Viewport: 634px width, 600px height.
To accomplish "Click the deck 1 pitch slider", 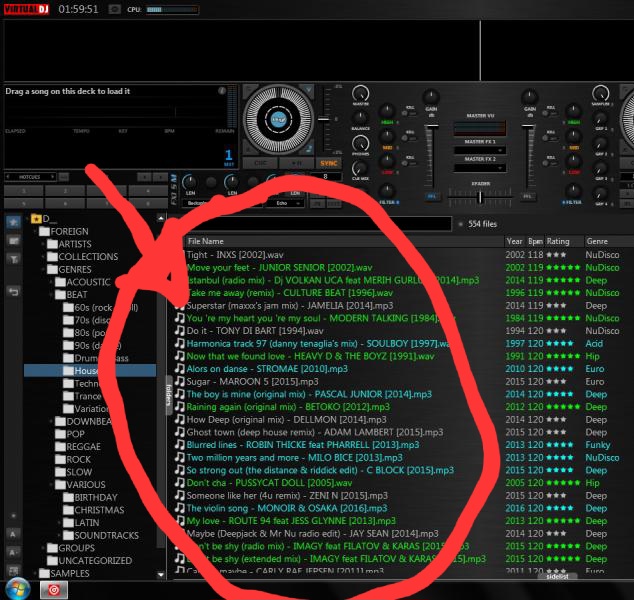I will 323,119.
